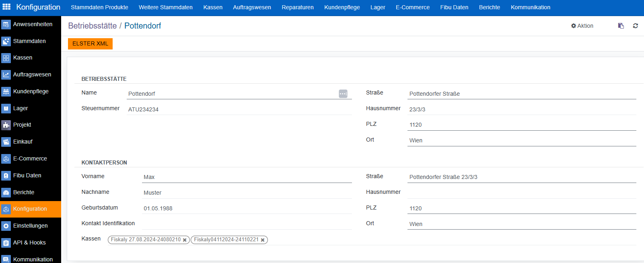Remove the Fiskaly04112024-24110221 tag
Image resolution: width=644 pixels, height=263 pixels.
coord(263,240)
